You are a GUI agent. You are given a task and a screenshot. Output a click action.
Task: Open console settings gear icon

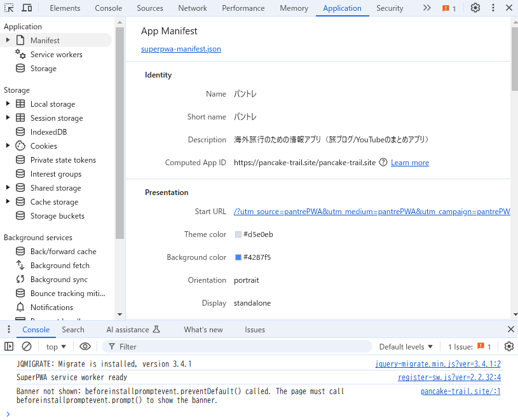click(509, 346)
